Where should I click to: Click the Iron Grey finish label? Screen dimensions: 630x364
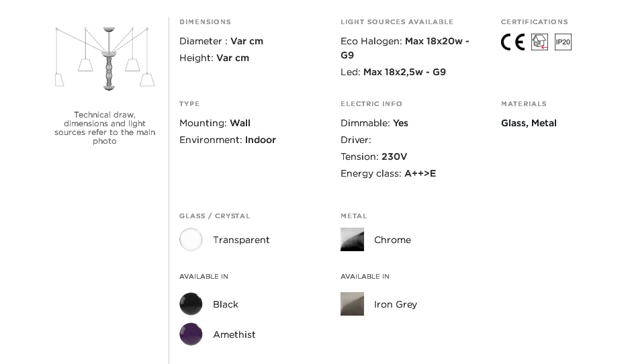tap(396, 304)
